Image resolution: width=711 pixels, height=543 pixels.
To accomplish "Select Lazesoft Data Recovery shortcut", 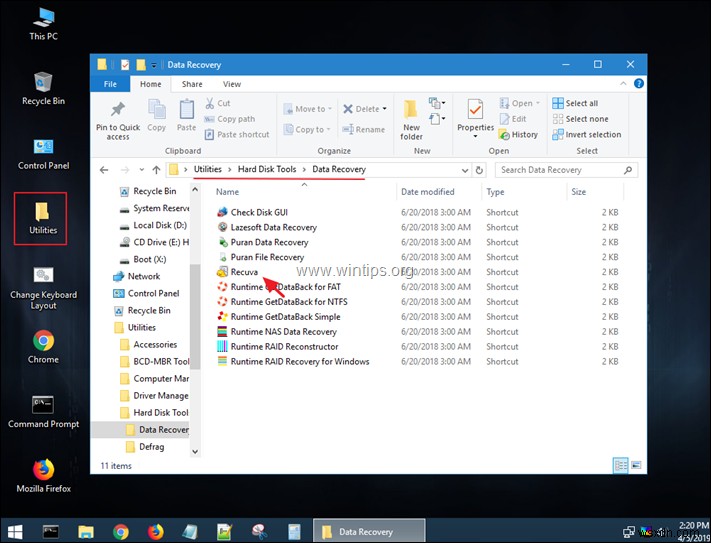I will coord(273,227).
